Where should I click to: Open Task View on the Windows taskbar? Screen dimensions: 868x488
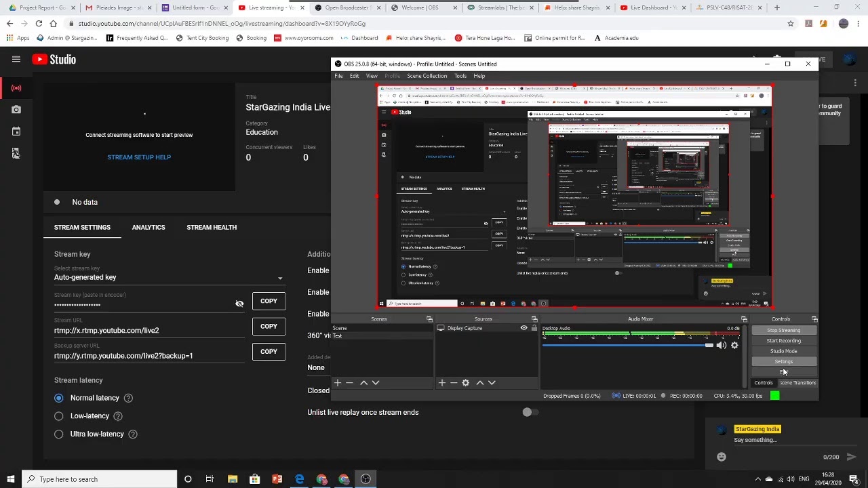[x=210, y=479]
